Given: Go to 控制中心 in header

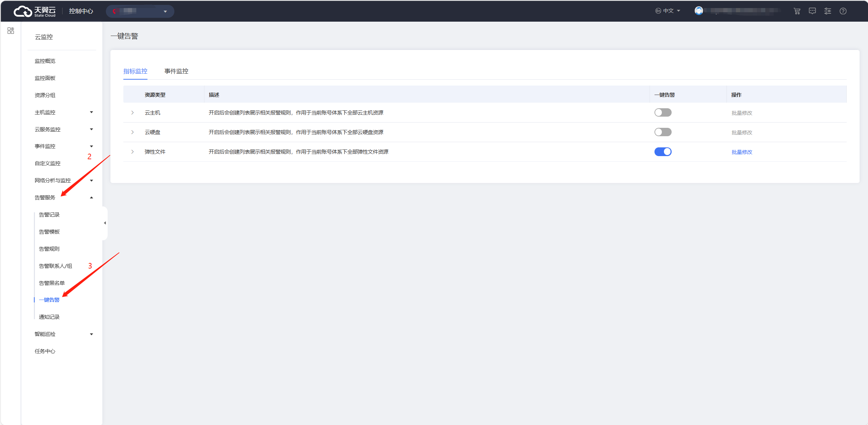Looking at the screenshot, I should 81,11.
